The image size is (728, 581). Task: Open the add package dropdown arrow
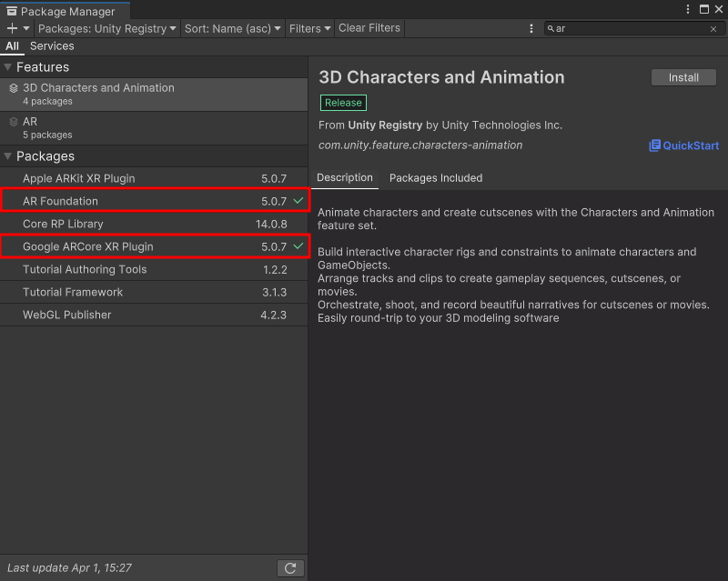(26, 28)
